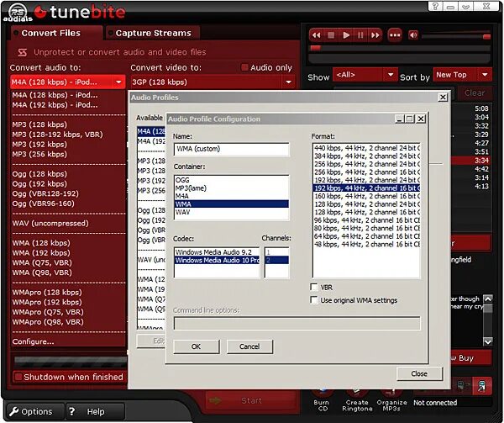Click OK in Audio Profile Configuration
The width and height of the screenshot is (504, 423).
pyautogui.click(x=196, y=346)
